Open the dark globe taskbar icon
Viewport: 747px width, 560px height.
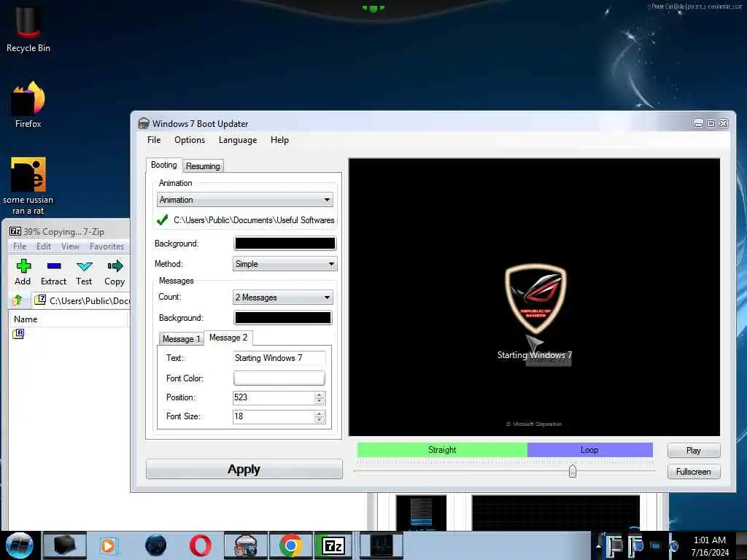(155, 545)
